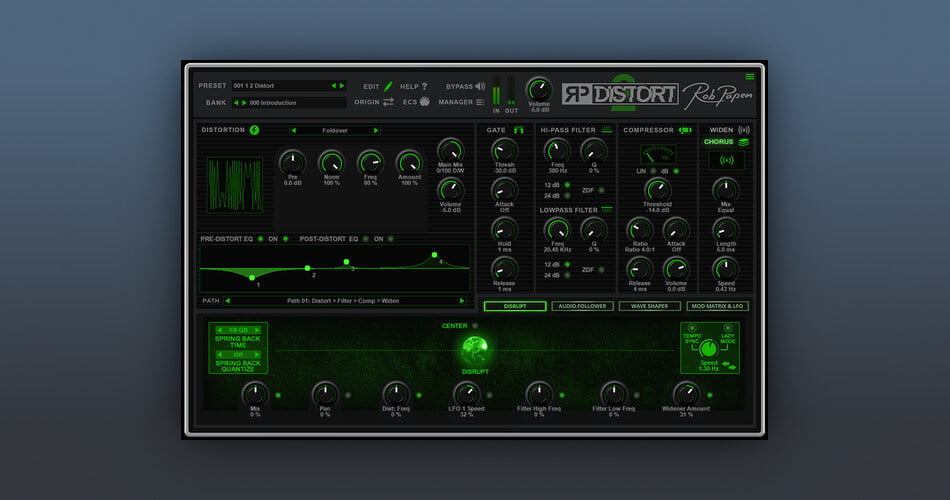Open the Foldover distortion type dropdown

tap(334, 130)
